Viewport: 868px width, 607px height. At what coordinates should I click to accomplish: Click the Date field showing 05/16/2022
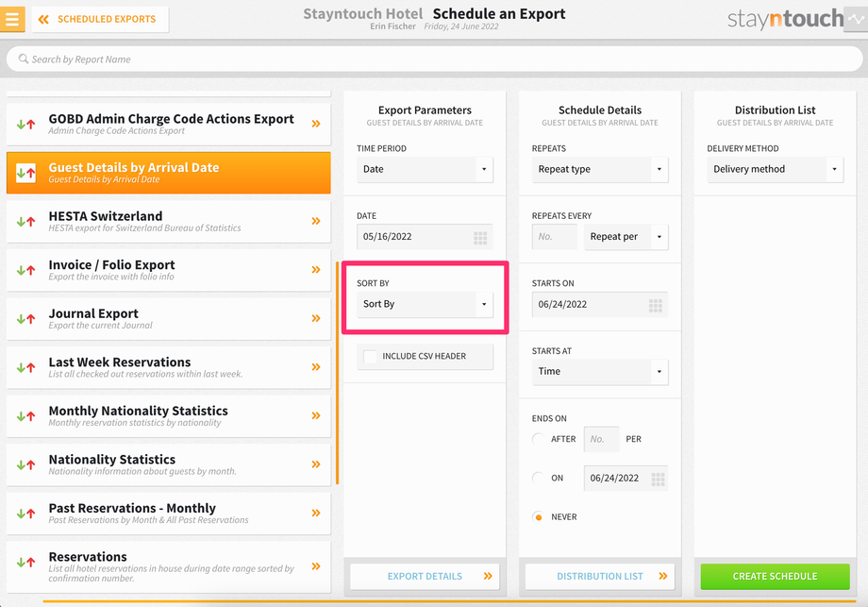coord(425,237)
